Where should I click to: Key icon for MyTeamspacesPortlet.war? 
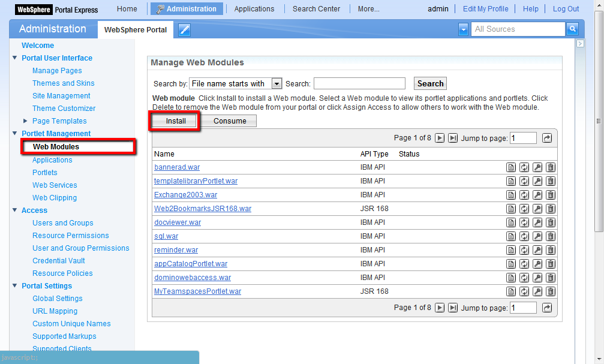tap(537, 291)
